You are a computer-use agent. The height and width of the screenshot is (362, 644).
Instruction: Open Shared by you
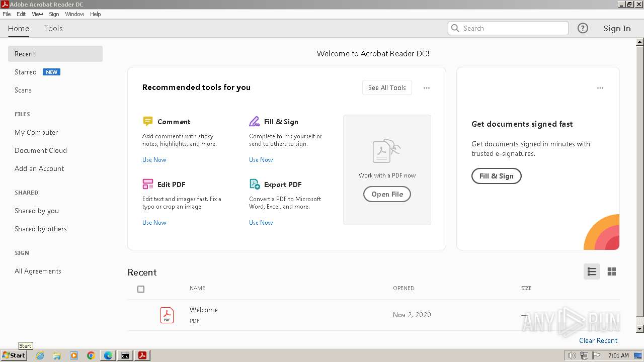37,211
